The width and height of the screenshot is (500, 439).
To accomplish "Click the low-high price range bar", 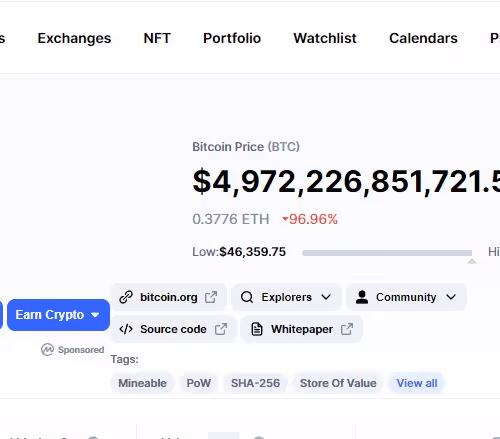I will 387,253.
